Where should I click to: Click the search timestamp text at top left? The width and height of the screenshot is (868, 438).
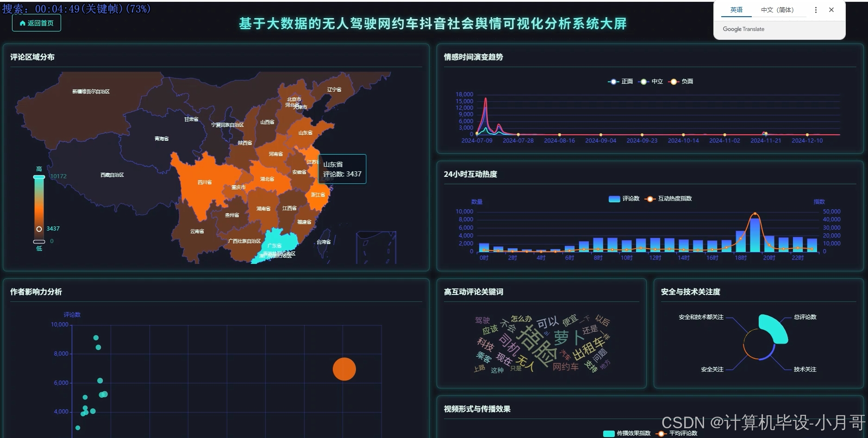tap(76, 8)
